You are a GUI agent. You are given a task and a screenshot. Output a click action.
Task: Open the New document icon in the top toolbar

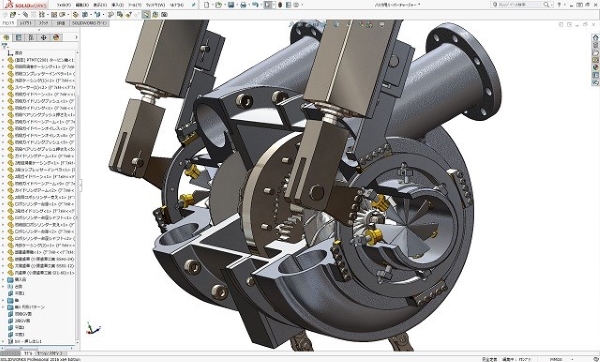point(207,5)
